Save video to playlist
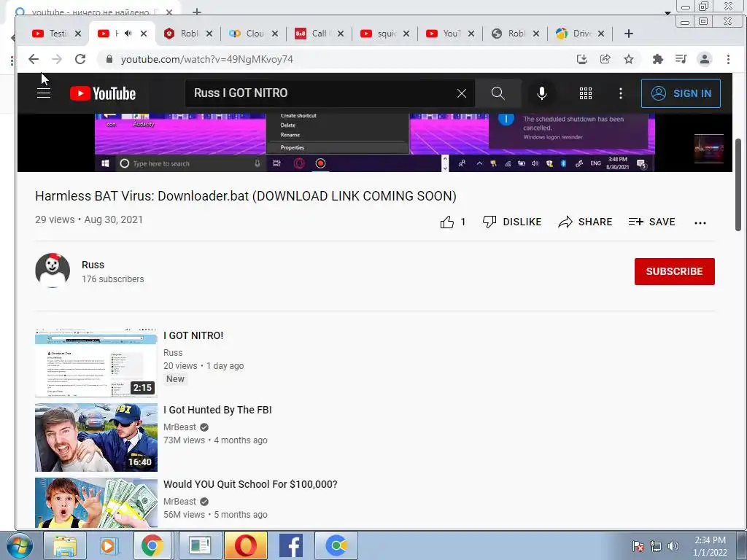 (651, 222)
